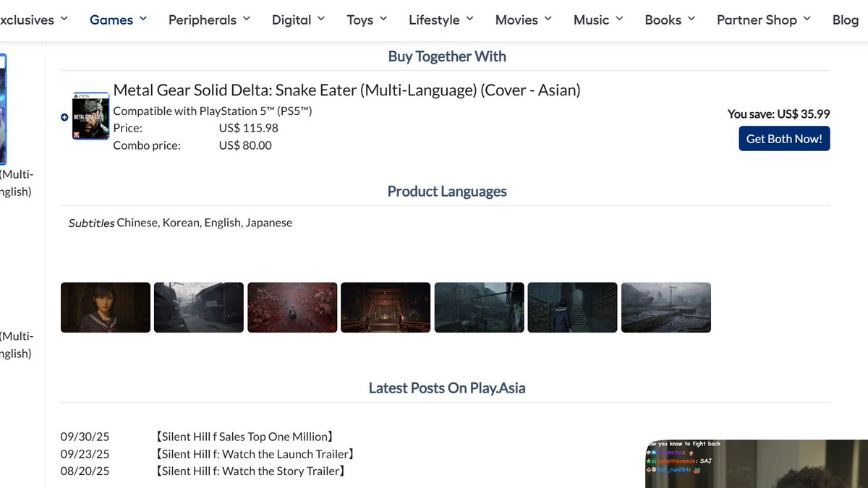Click the stream video overlay in the corner
Viewport: 868px width, 488px height.
pyautogui.click(x=757, y=463)
